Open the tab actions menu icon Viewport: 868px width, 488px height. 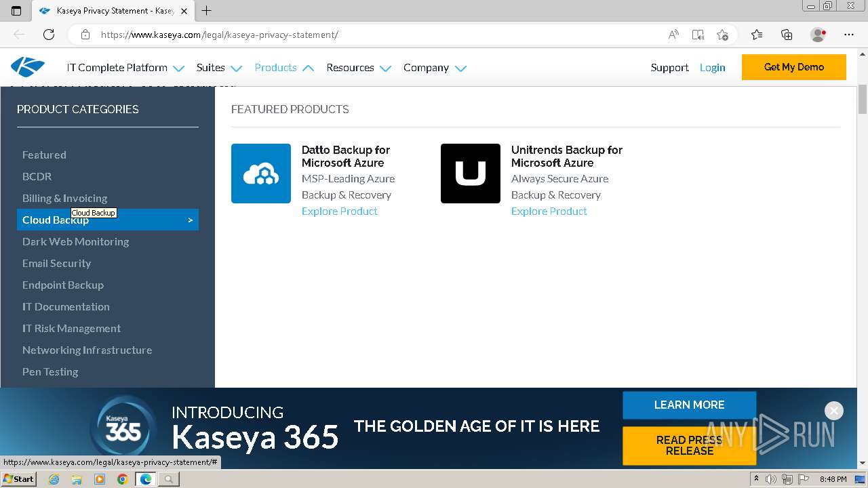[x=16, y=11]
